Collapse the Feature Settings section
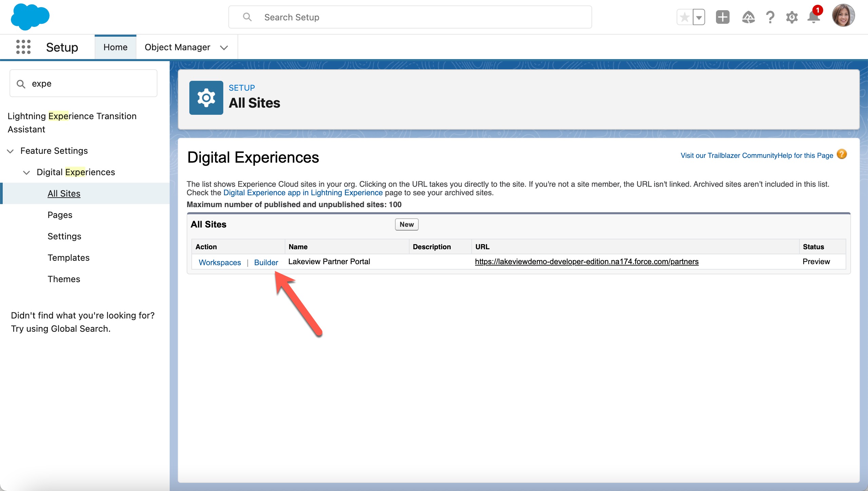 (x=11, y=151)
